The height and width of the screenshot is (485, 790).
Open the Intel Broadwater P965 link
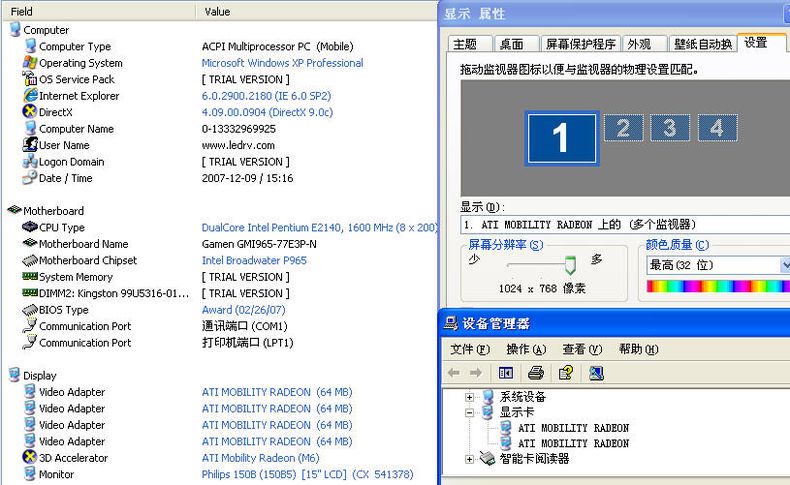click(x=254, y=260)
